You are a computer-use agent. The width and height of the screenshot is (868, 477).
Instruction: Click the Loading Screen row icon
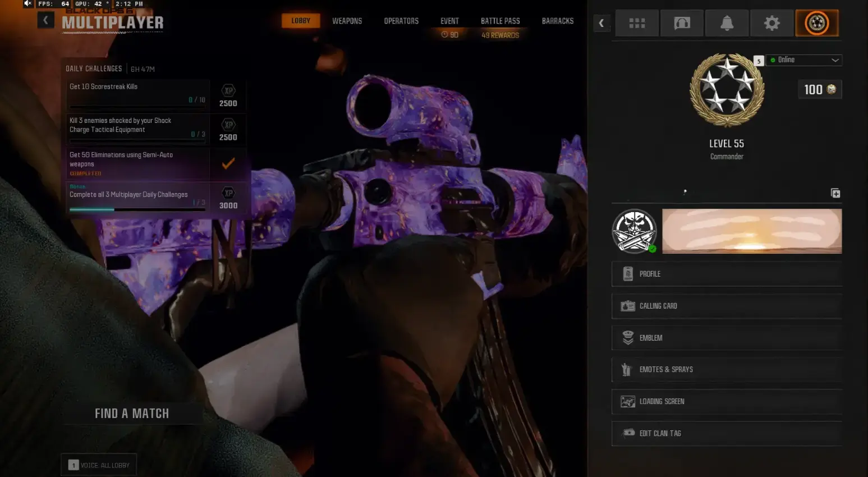[628, 401]
